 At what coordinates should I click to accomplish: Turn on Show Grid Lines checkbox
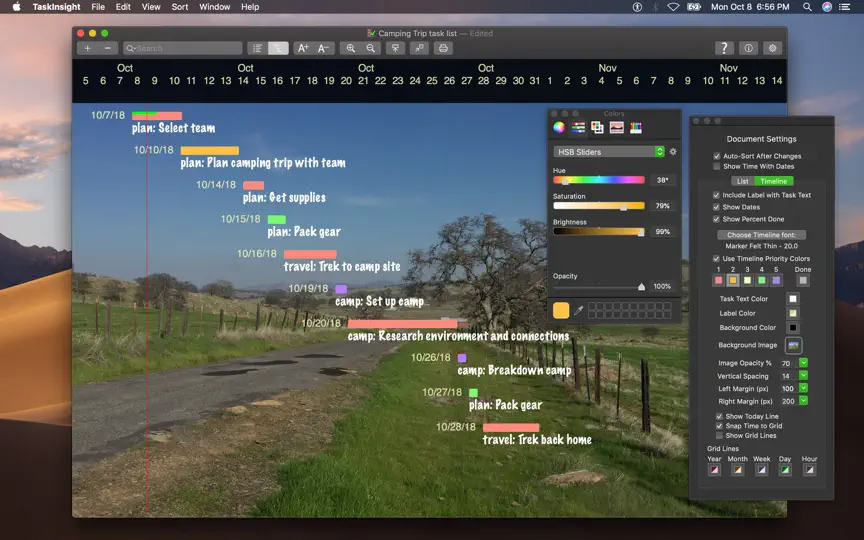[719, 436]
